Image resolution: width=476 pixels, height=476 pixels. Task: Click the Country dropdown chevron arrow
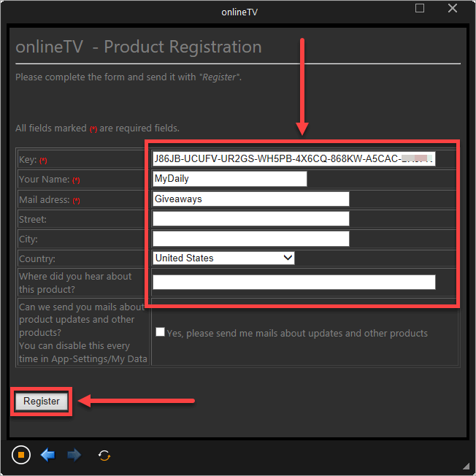pyautogui.click(x=288, y=258)
